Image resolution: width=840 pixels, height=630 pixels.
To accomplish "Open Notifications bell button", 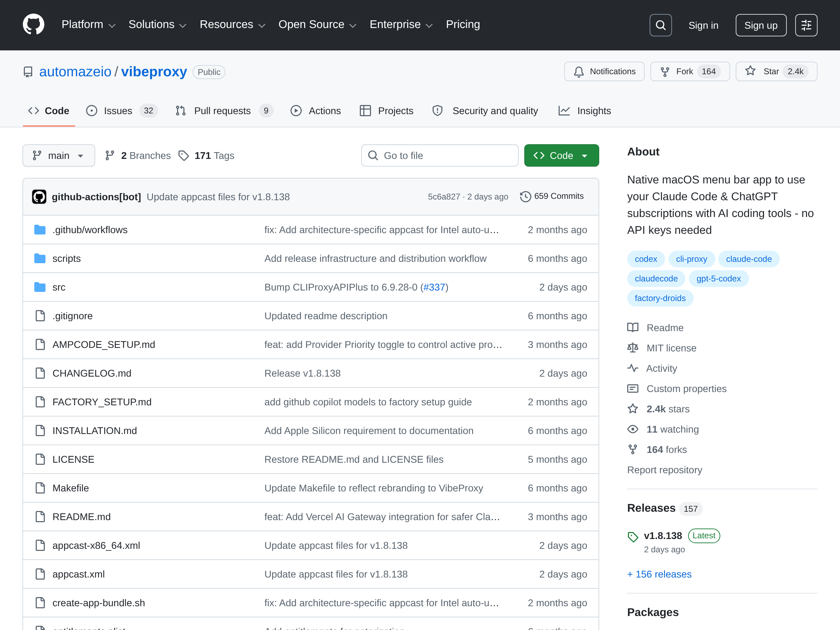I will tap(604, 71).
